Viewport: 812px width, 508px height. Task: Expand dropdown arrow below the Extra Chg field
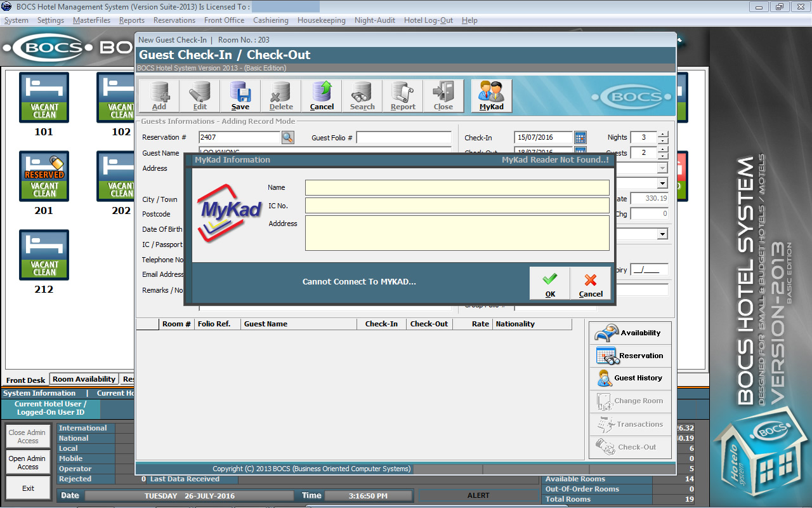663,234
